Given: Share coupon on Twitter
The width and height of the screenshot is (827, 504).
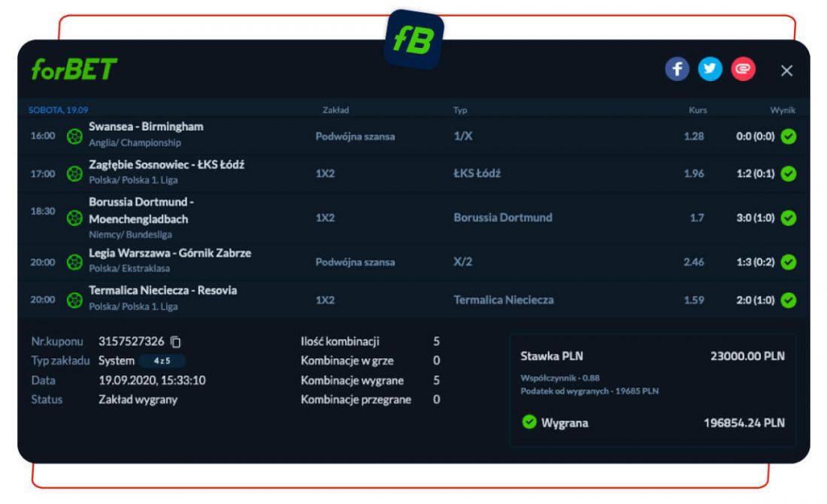Looking at the screenshot, I should (x=710, y=70).
